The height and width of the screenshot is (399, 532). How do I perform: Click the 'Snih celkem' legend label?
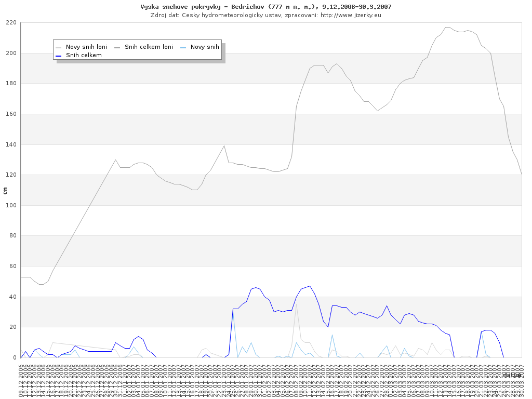pyautogui.click(x=84, y=55)
